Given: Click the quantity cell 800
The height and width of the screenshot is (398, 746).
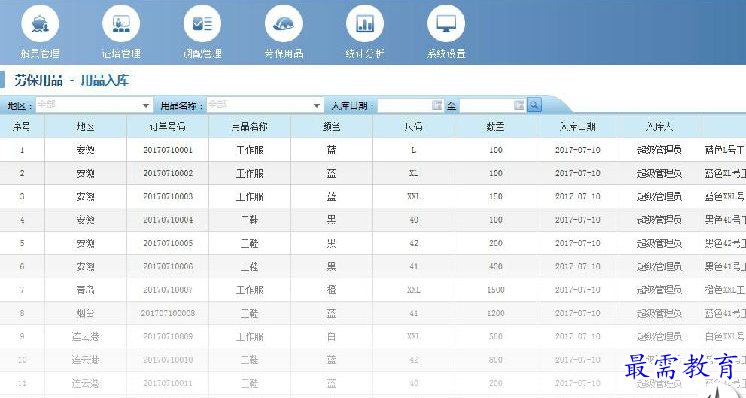Looking at the screenshot, I should [495, 359].
